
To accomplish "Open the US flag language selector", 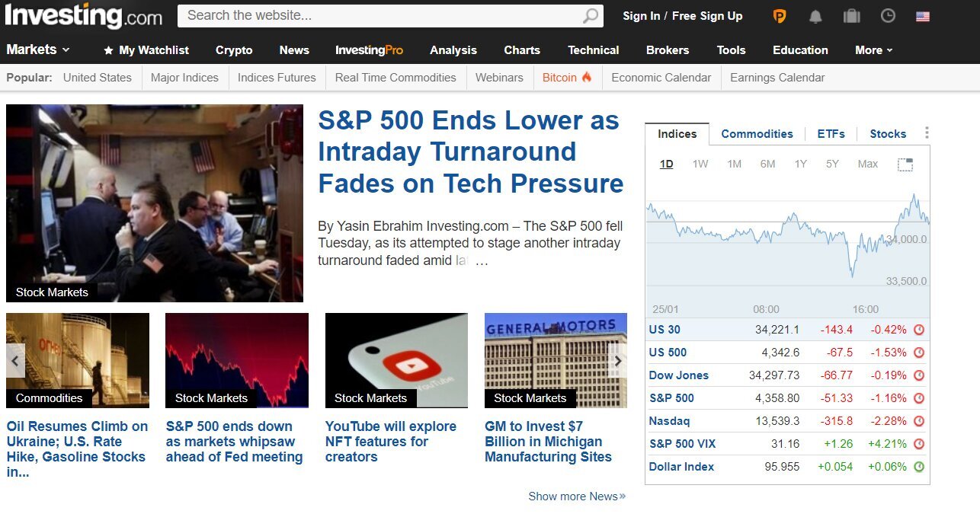I will pos(924,15).
